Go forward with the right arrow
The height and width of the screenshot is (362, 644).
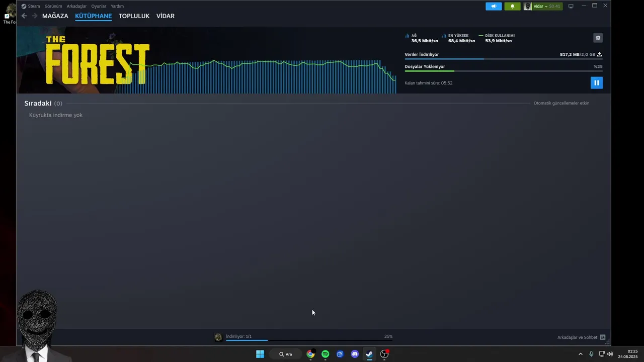point(35,16)
